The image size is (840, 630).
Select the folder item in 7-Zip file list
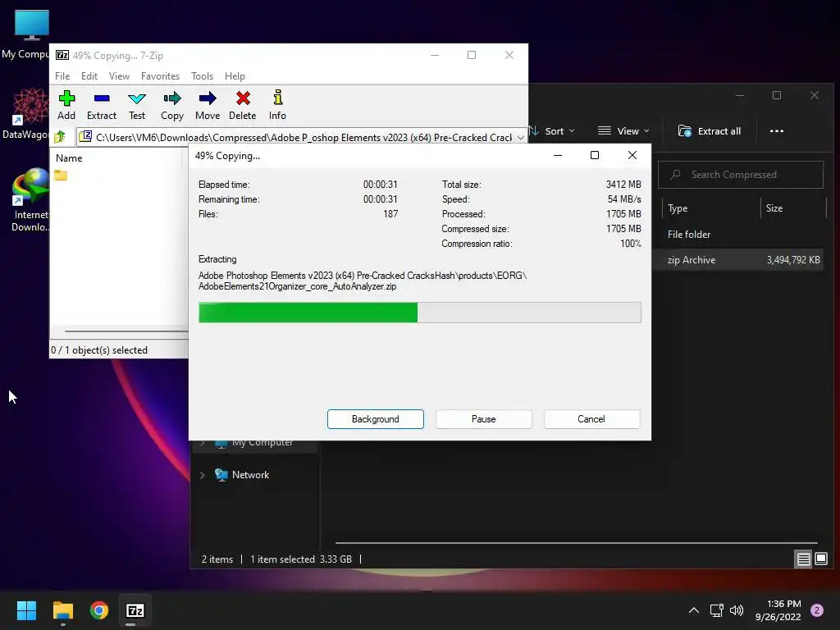click(61, 176)
